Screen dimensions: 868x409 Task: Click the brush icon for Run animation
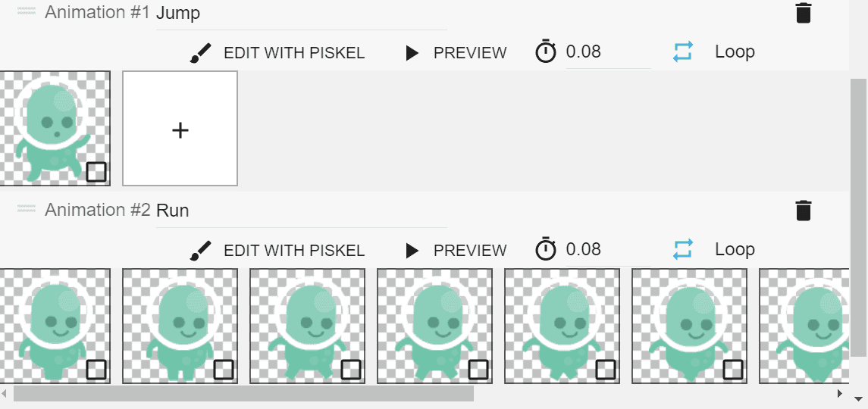(200, 251)
